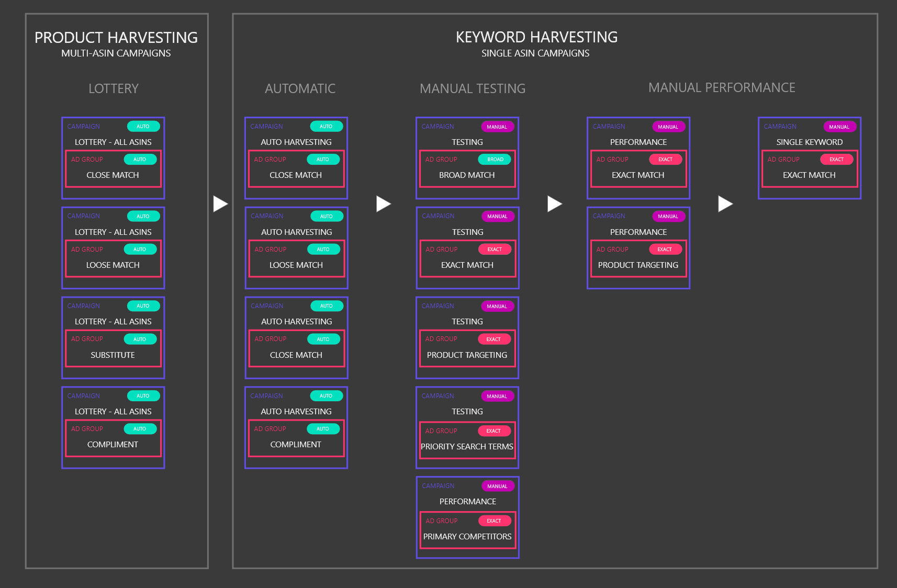The image size is (897, 588).
Task: Click TESTING title above EXACT MATCH
Action: [468, 232]
